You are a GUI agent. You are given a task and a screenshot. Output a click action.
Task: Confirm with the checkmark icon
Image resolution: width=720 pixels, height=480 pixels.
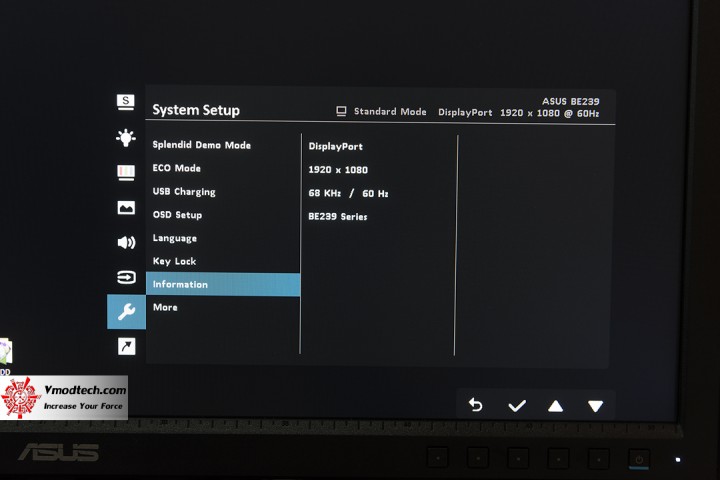(x=517, y=406)
